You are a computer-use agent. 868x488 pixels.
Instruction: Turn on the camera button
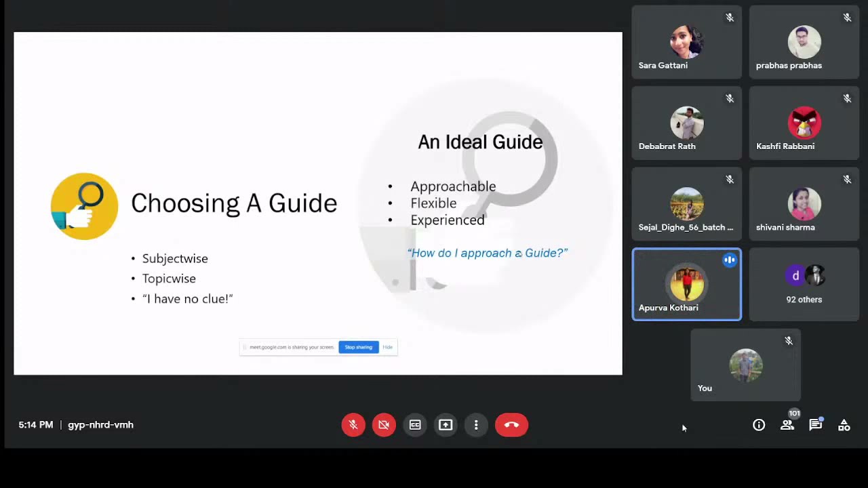point(384,425)
